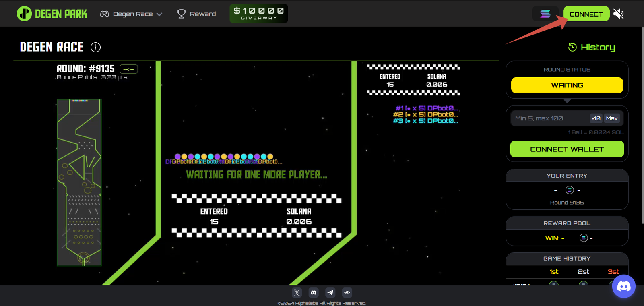Open the History link
Screen dimensions: 644x306
click(x=592, y=48)
